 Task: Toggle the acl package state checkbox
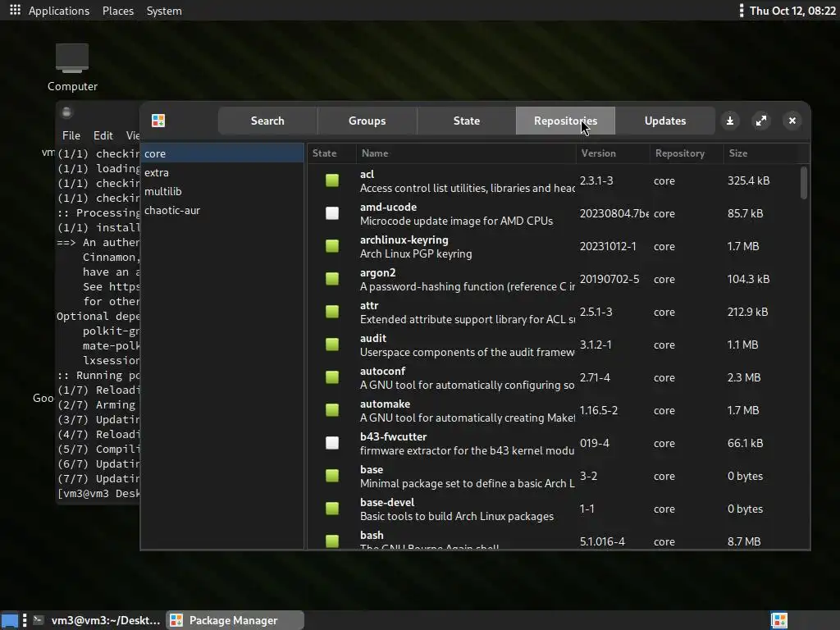(x=332, y=180)
